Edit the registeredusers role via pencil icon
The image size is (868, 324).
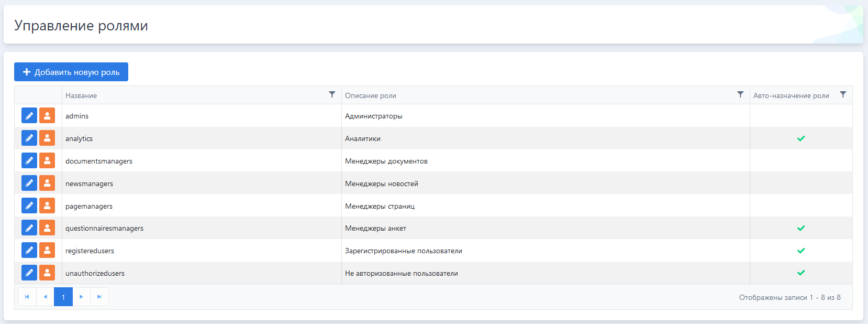click(x=29, y=251)
